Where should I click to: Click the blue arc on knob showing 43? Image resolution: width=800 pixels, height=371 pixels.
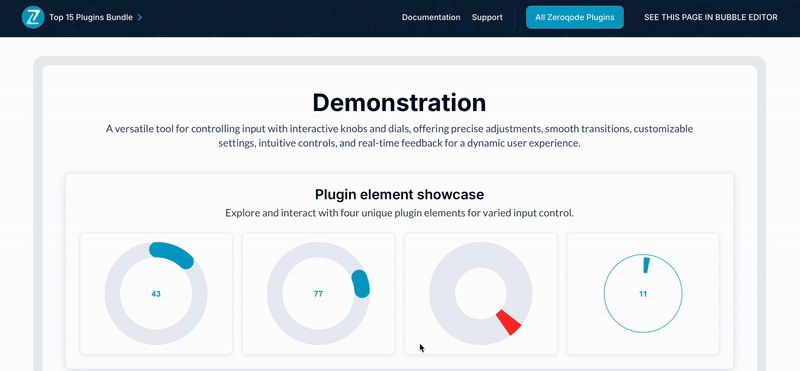pos(172,254)
